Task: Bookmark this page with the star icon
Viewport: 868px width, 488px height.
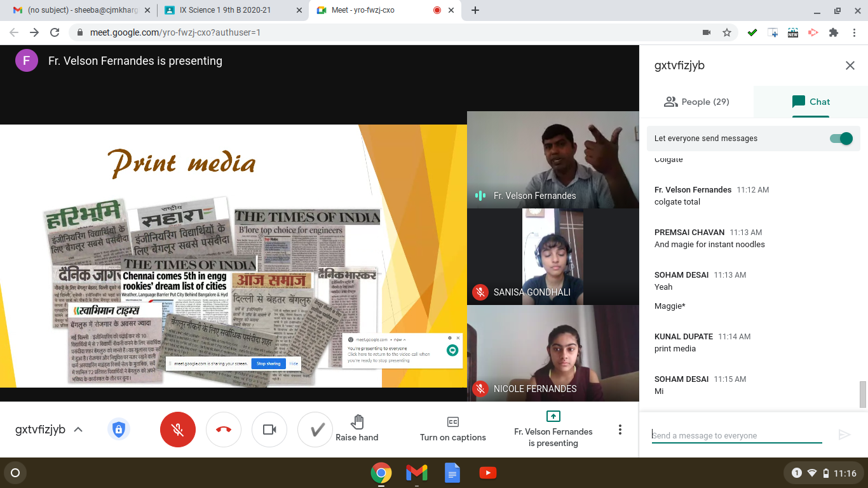Action: [x=727, y=32]
